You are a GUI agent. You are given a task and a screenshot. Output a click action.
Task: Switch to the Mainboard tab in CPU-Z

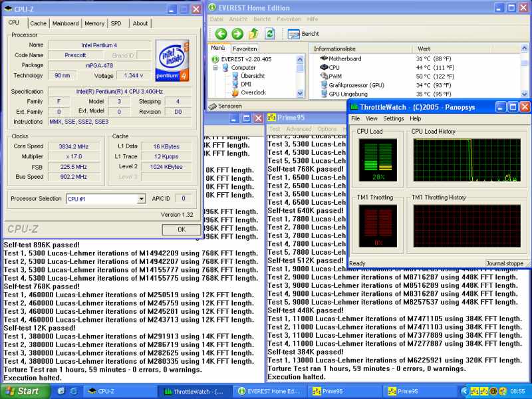(x=65, y=23)
